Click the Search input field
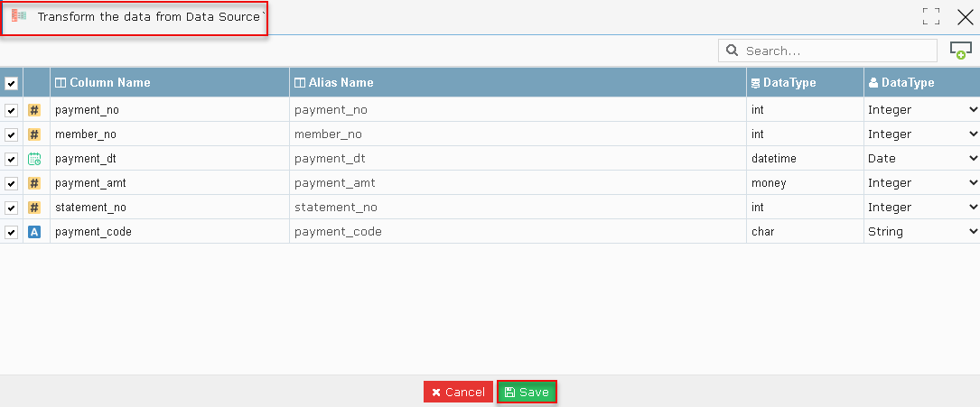Screen dimensions: 980x407 click(827, 51)
